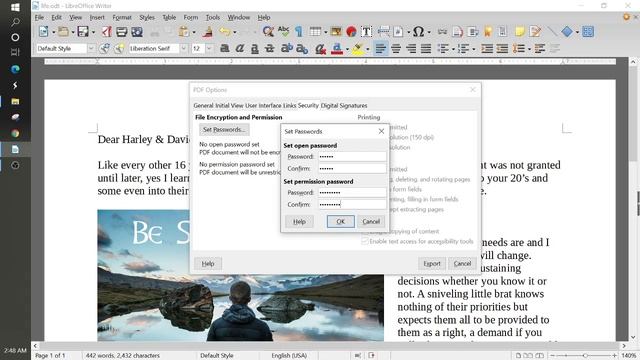This screenshot has width=640, height=360.
Task: Click the Show Draw Functions icon
Action: 588,31
